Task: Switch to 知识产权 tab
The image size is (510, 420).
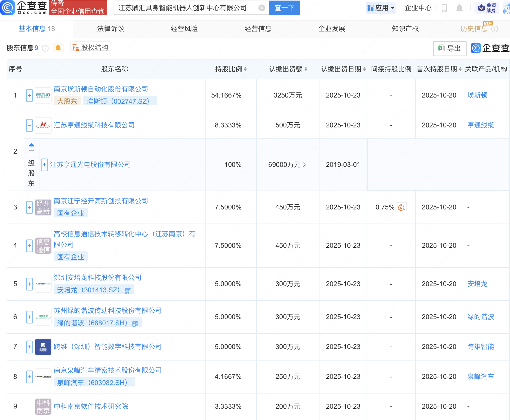Action: (x=405, y=29)
